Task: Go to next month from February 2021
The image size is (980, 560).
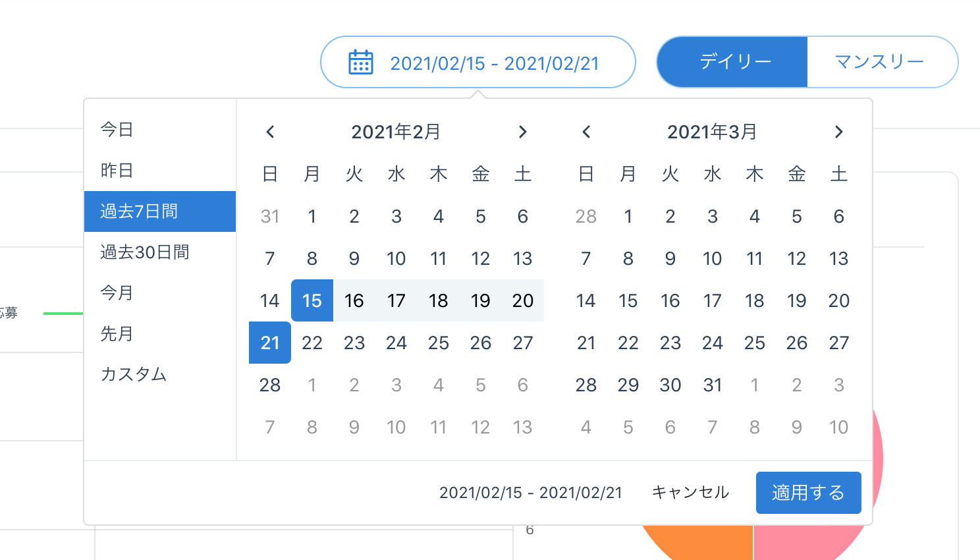Action: coord(522,132)
